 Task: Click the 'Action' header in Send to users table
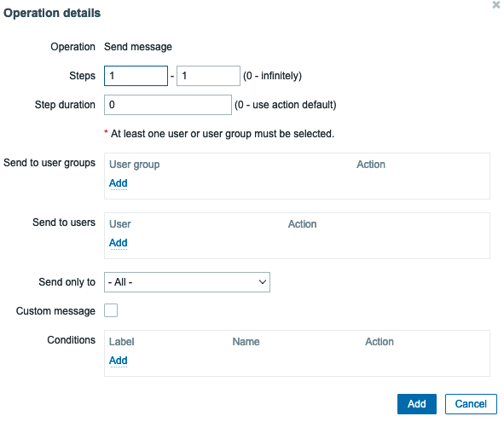point(303,224)
